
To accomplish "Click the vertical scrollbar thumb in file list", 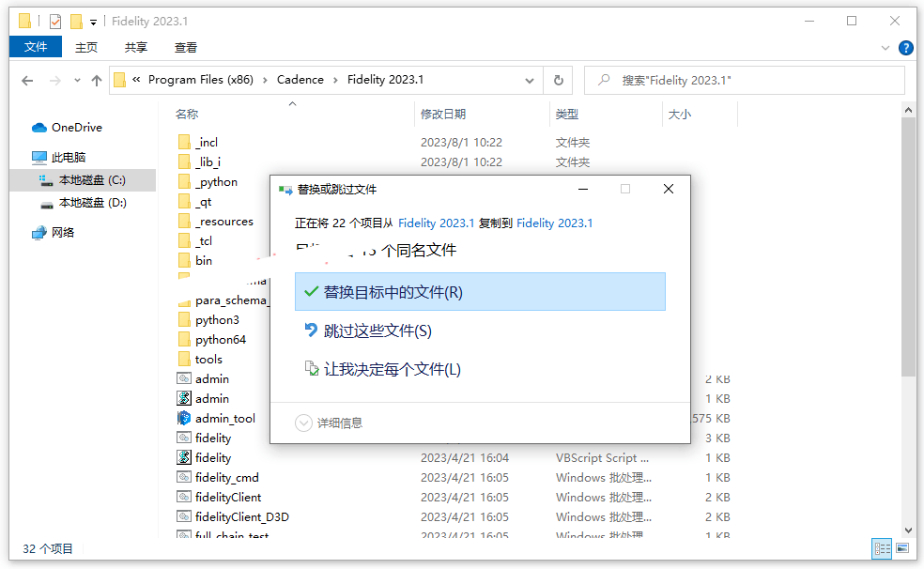I will pos(908,246).
